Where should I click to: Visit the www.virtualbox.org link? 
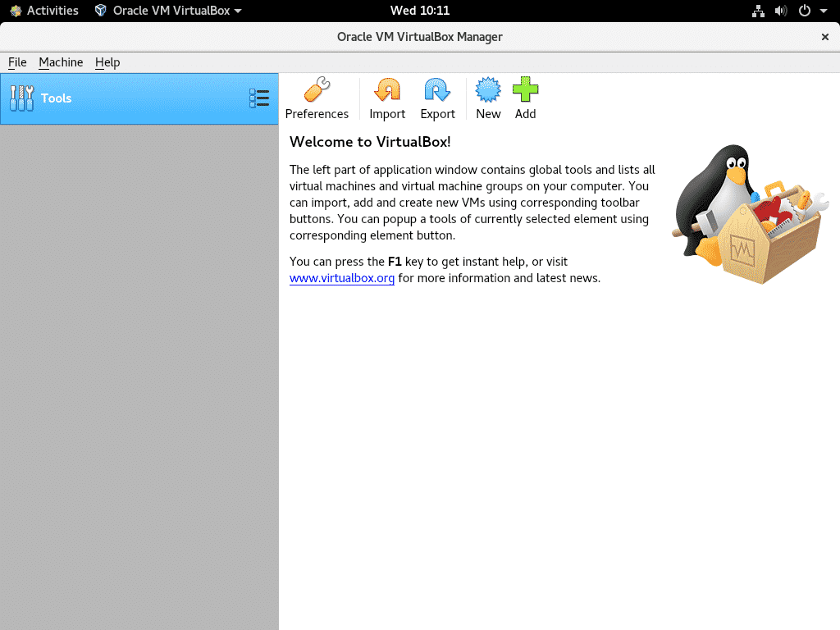[342, 278]
